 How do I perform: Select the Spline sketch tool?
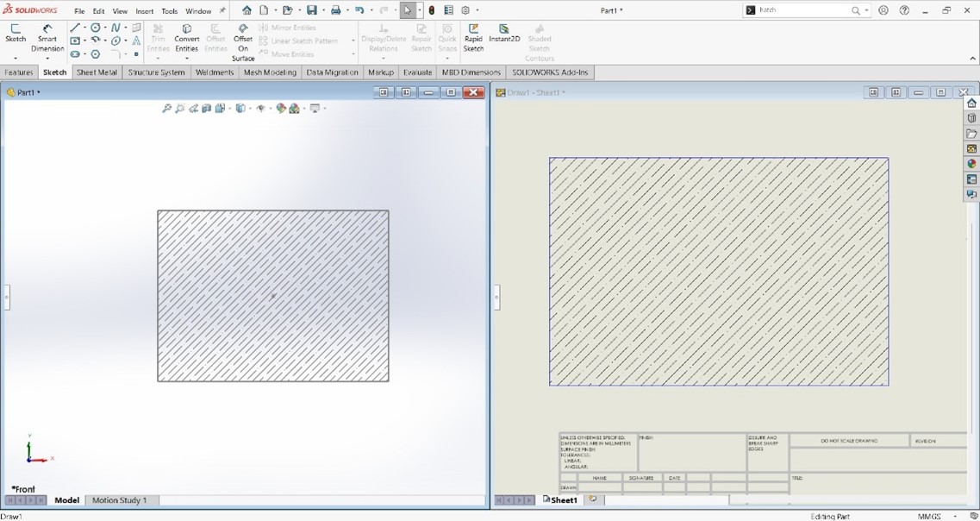click(116, 27)
